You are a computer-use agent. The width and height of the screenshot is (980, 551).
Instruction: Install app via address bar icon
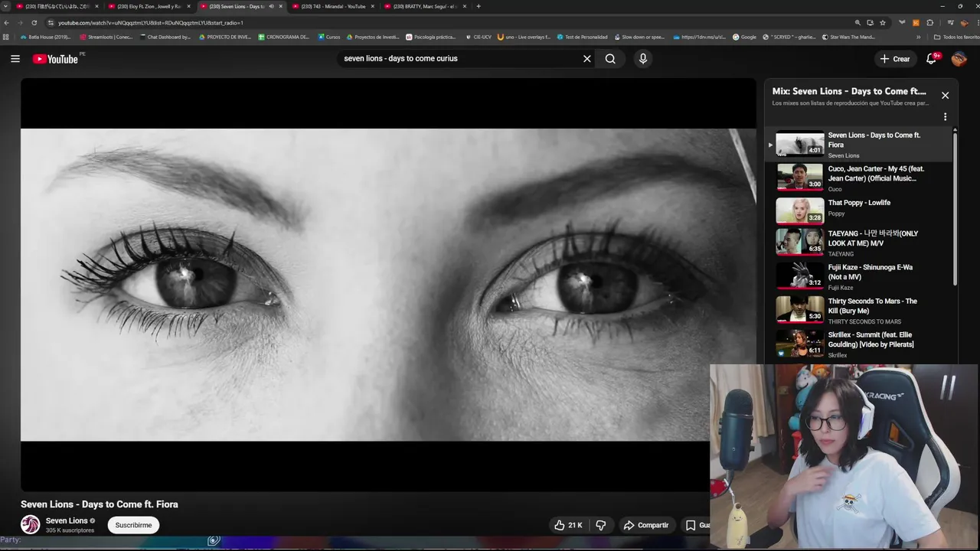pos(870,23)
